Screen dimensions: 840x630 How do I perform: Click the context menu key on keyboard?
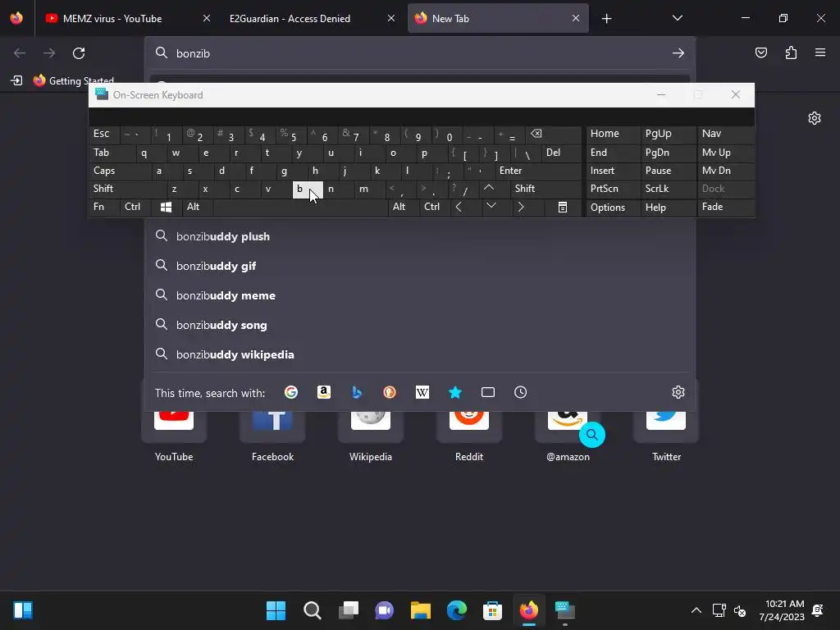tap(563, 207)
